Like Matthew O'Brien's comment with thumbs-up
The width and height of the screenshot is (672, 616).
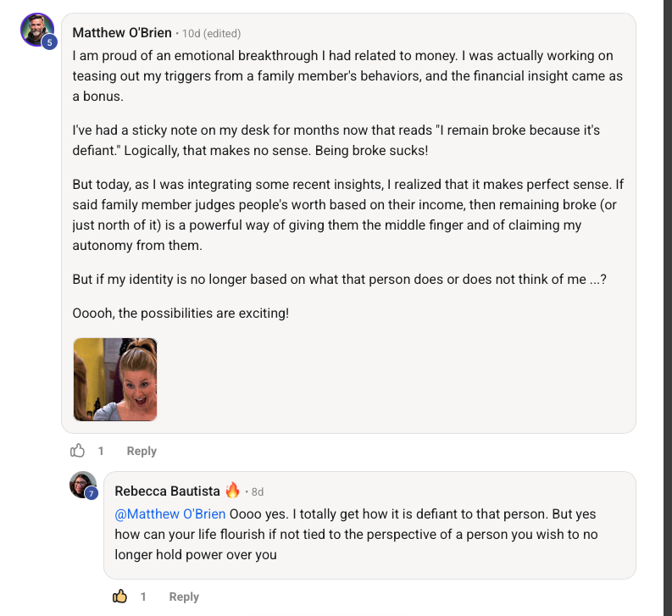coord(78,451)
